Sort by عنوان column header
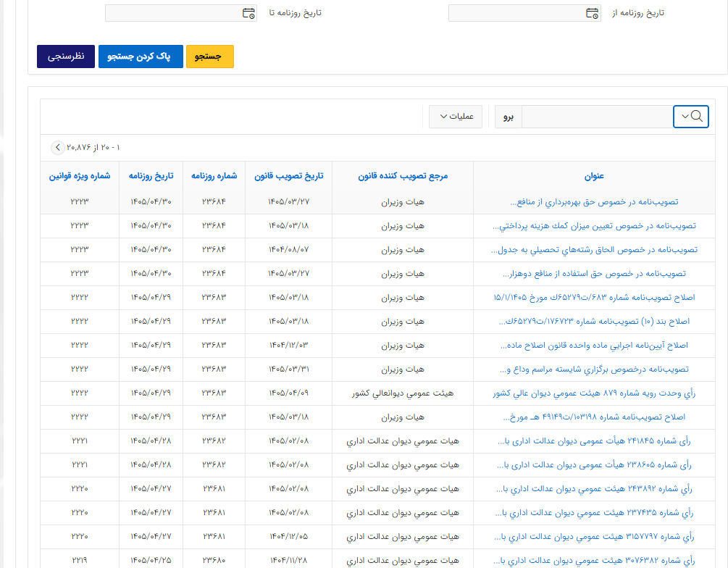Screen dimensions: 728x568 click(x=594, y=176)
